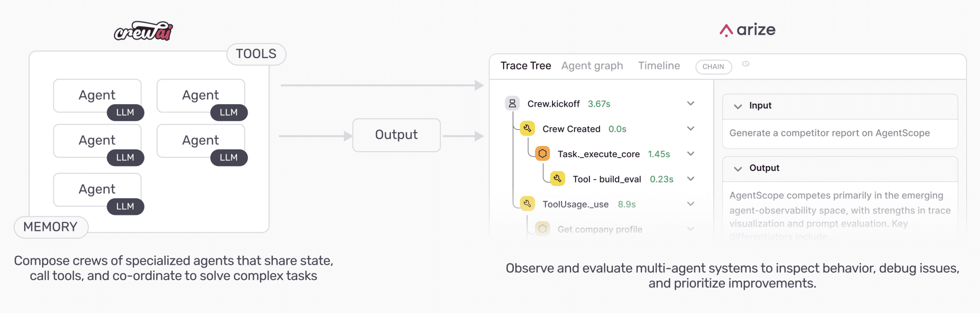This screenshot has height=313, width=980.
Task: Click the Get company profile hexagon icon
Action: [542, 229]
